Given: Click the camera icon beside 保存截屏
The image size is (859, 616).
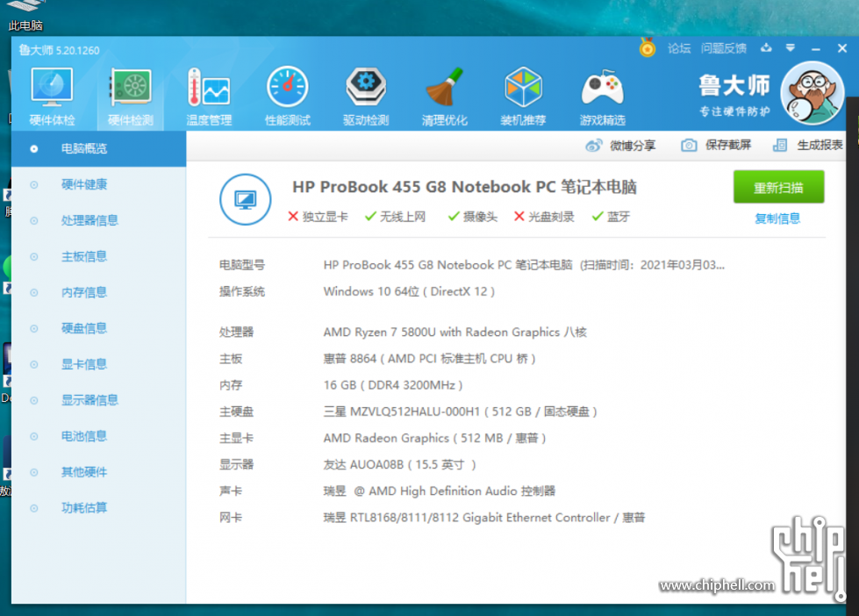Looking at the screenshot, I should tap(689, 146).
